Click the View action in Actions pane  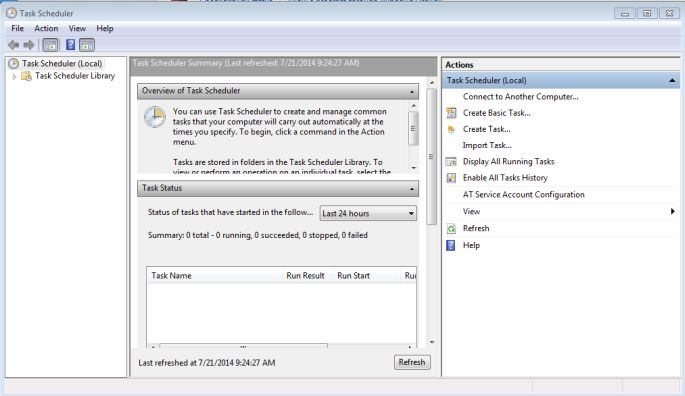[x=471, y=212]
